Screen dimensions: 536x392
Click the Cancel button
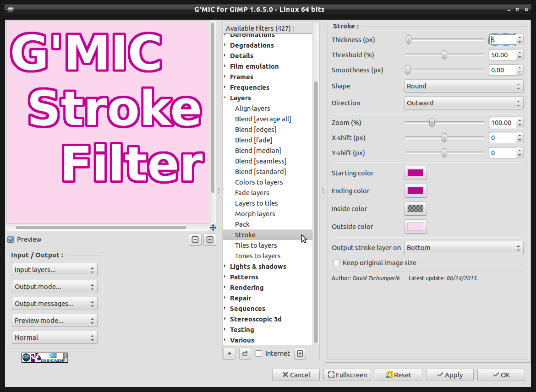296,375
